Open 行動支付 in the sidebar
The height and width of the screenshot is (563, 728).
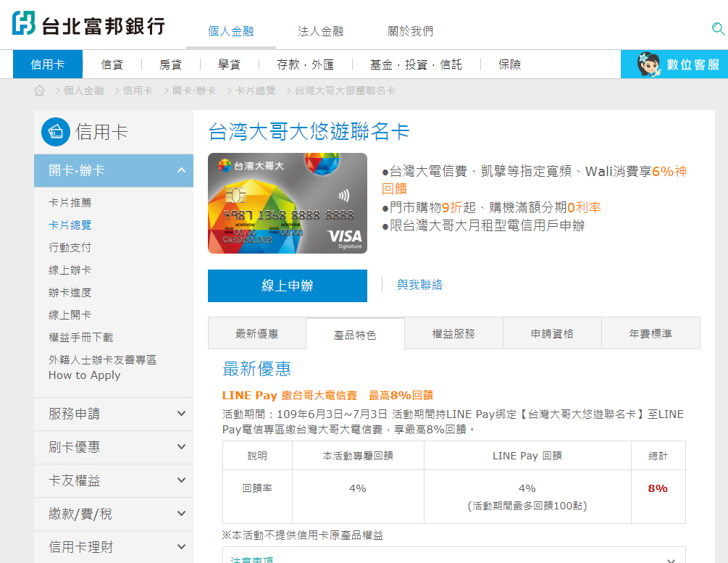pos(70,247)
